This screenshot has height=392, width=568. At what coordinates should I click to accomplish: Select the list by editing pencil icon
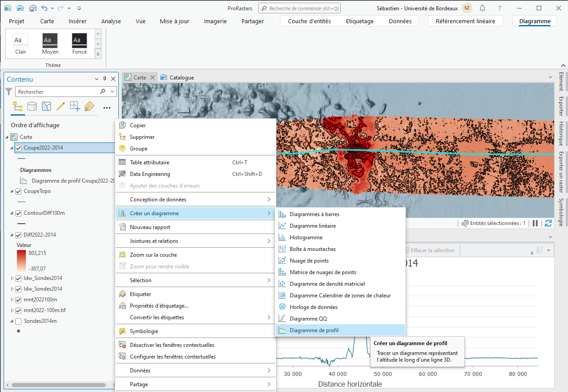point(61,106)
